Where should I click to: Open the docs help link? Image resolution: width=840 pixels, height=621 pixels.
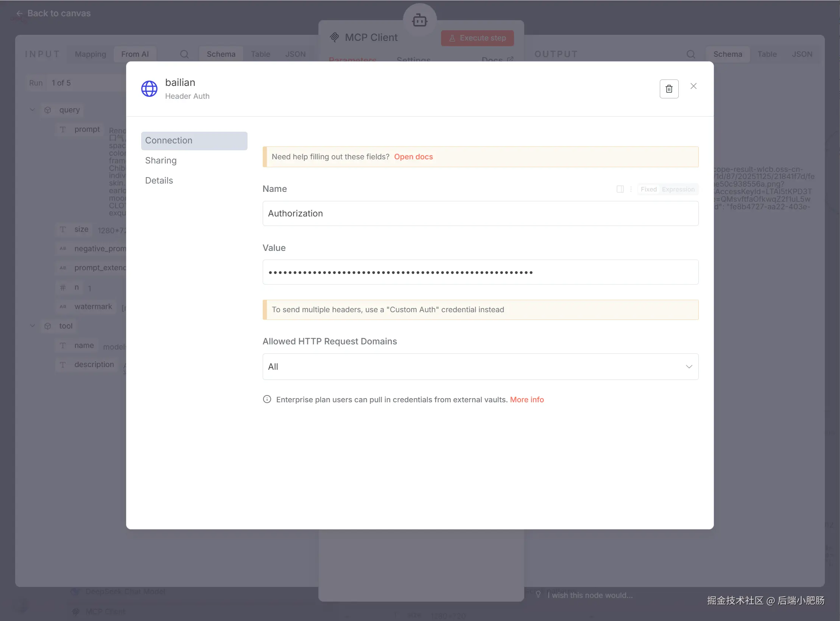tap(413, 157)
